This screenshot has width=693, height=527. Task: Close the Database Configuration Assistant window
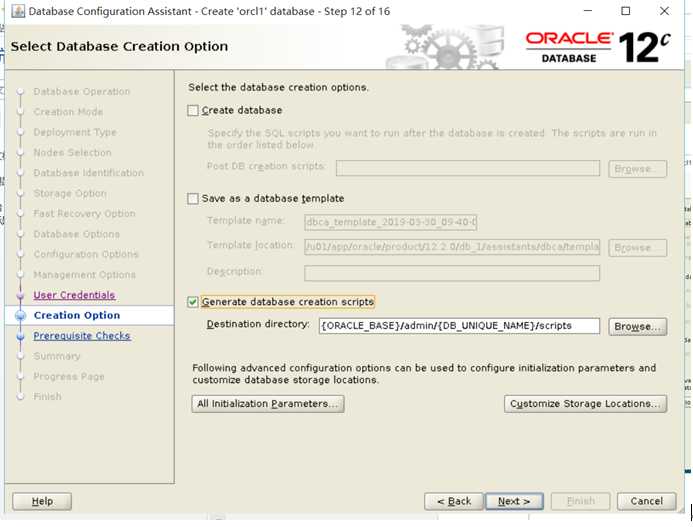(664, 11)
